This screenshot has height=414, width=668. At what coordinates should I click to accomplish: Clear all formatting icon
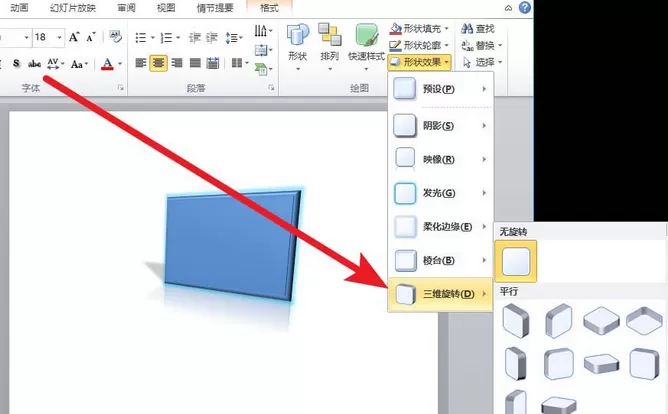(x=115, y=37)
